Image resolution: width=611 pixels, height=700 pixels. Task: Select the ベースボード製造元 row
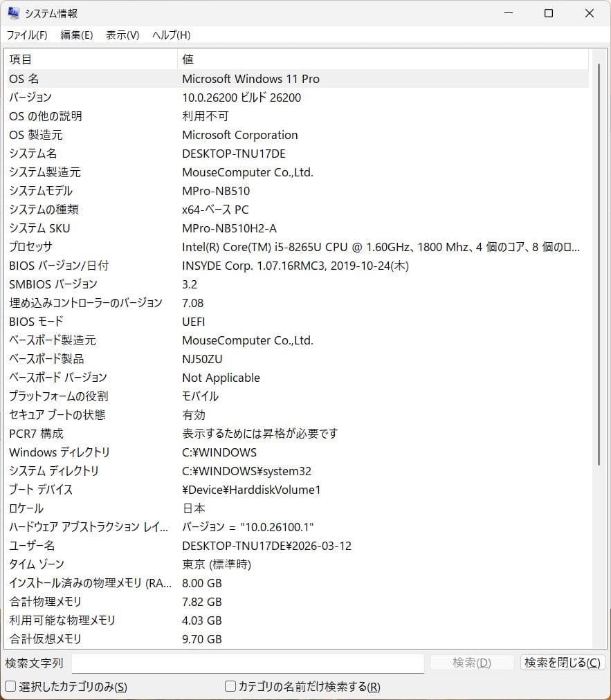pos(298,340)
